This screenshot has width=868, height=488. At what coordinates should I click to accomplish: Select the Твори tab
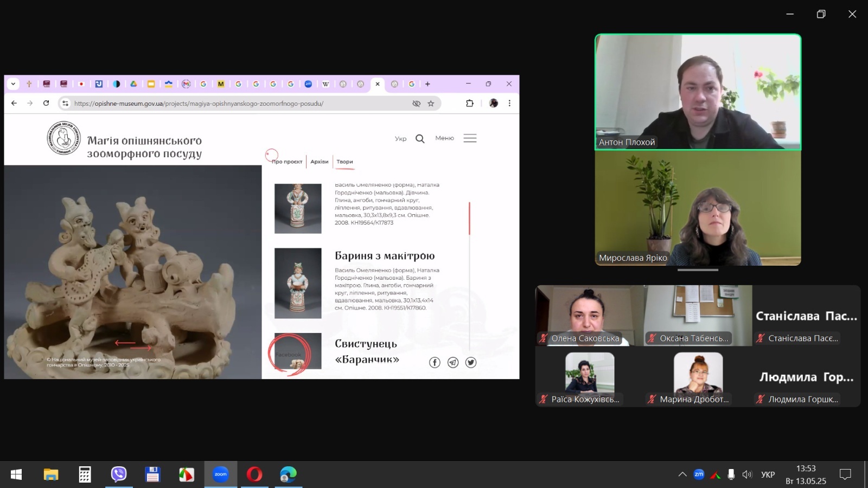click(x=344, y=162)
